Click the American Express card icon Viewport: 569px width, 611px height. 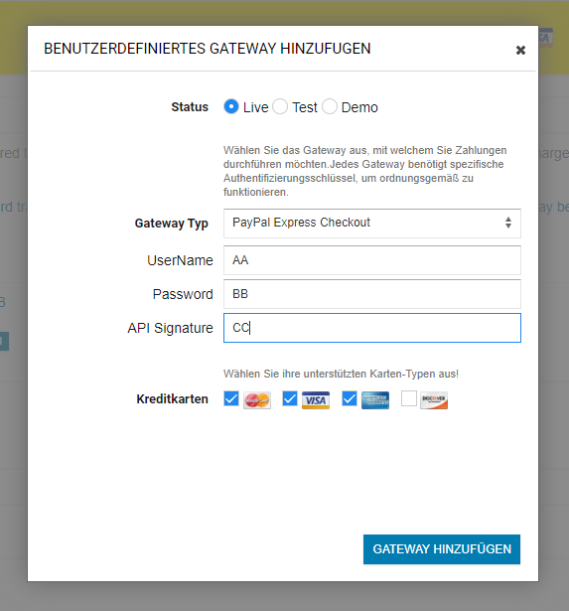(375, 400)
